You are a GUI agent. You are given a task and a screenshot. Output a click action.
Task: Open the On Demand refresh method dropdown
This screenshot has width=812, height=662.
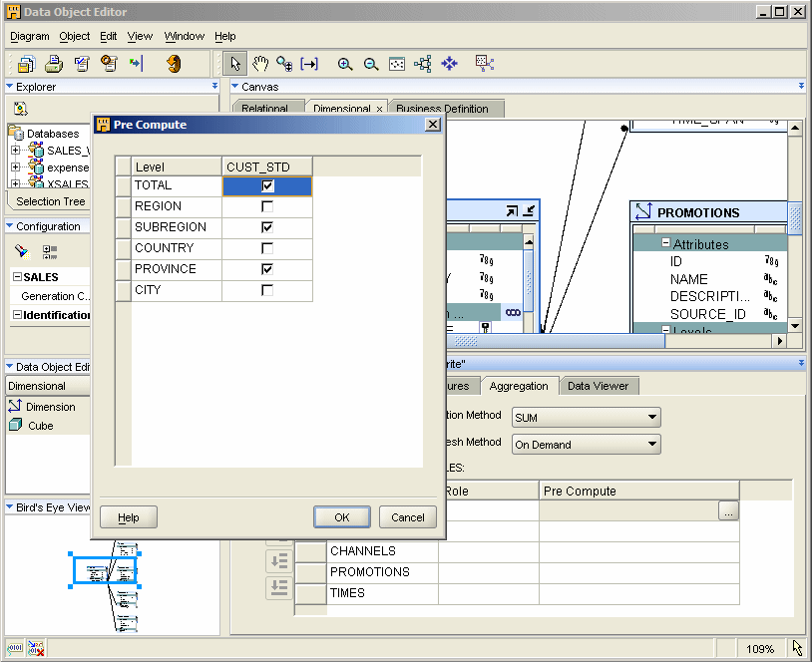[x=652, y=445]
